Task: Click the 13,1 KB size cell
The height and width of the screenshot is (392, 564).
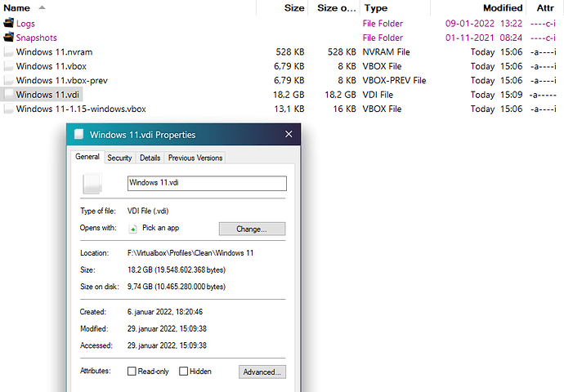Action: click(x=289, y=109)
